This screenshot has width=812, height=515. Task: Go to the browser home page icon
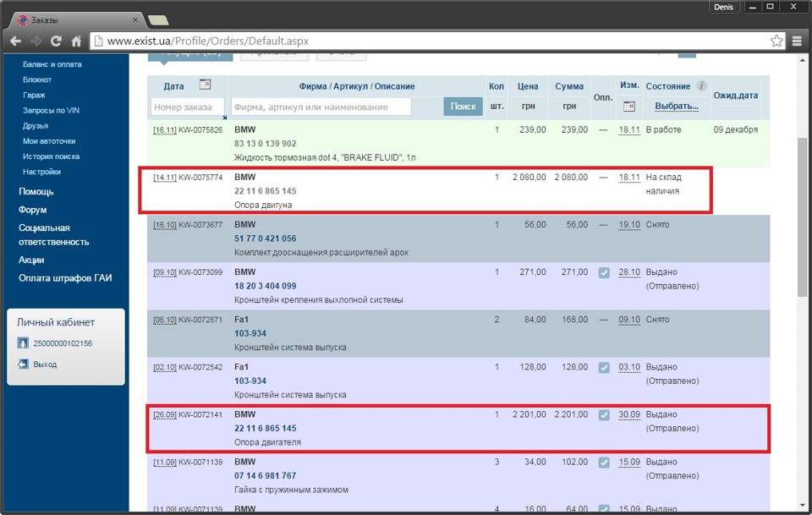[76, 41]
